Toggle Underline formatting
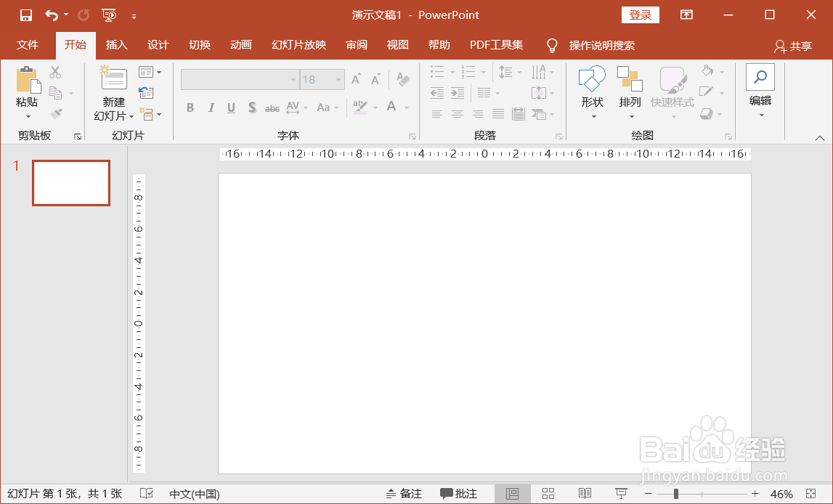The image size is (833, 504). pyautogui.click(x=231, y=107)
